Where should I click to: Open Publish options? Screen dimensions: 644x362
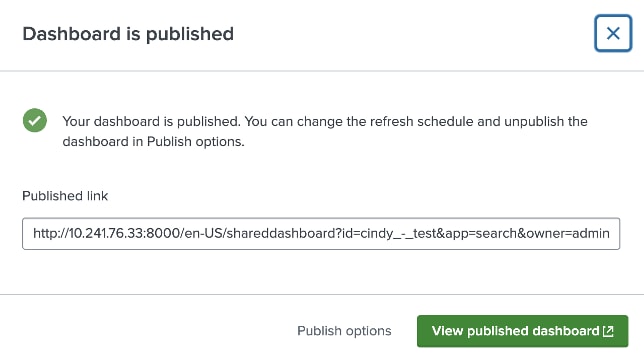coord(344,331)
